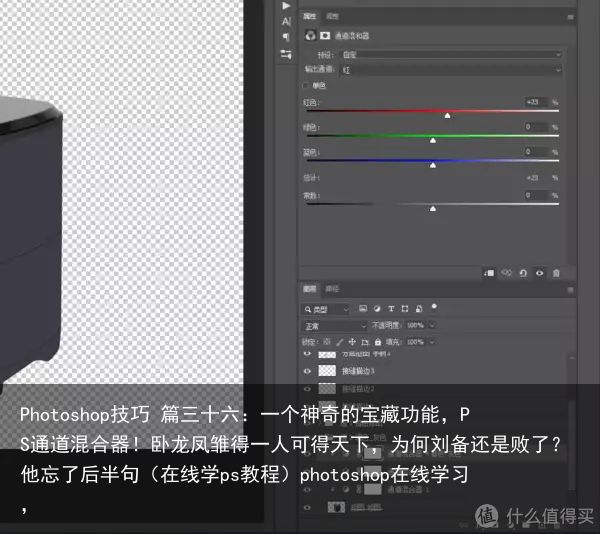Hide the layer above 接缝描边3
600x534 pixels.
tap(307, 354)
